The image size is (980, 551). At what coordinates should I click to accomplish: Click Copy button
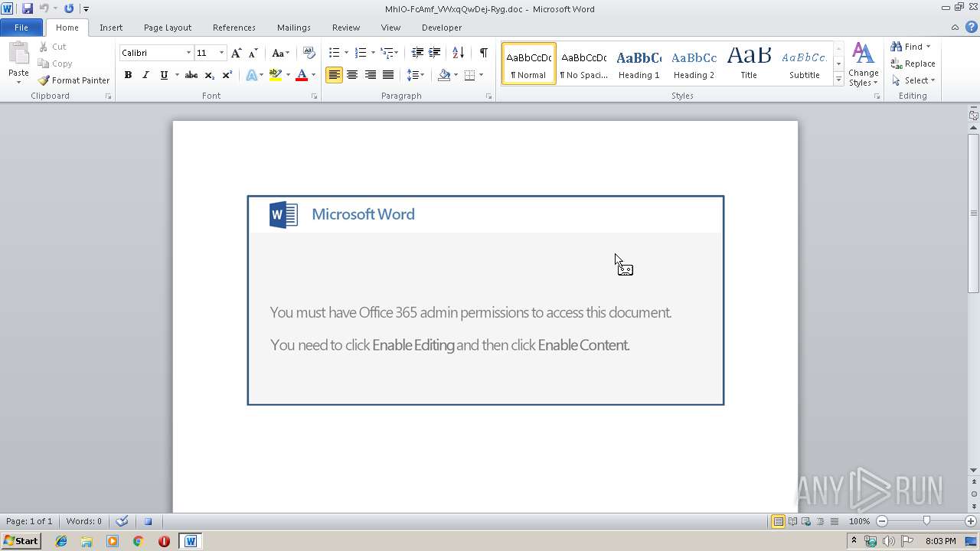point(55,64)
